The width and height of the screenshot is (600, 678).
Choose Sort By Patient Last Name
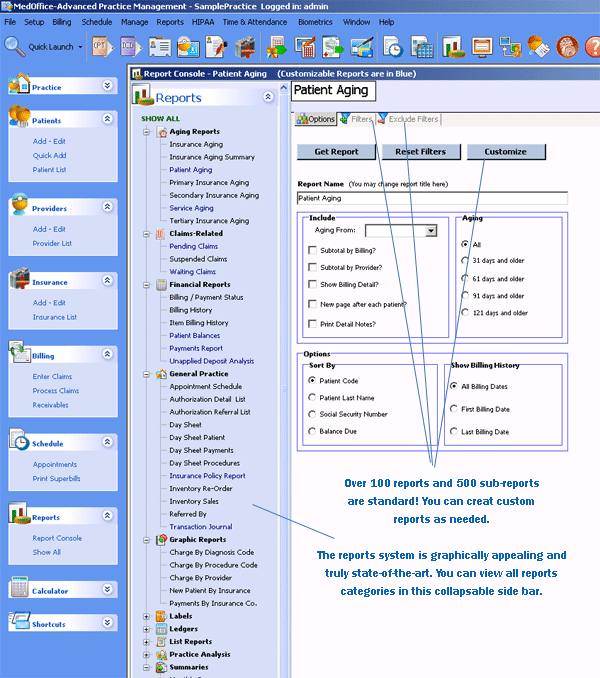(312, 397)
